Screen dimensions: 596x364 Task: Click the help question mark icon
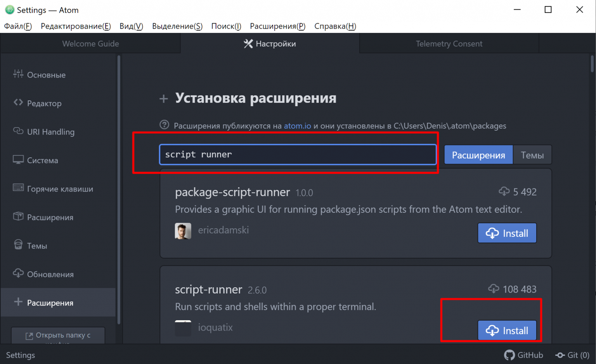[x=165, y=125]
